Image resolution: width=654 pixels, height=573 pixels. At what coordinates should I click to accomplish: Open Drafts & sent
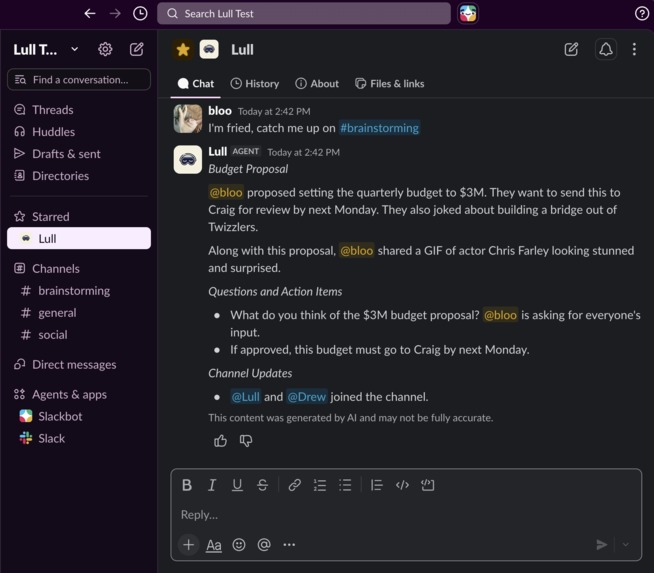[66, 154]
